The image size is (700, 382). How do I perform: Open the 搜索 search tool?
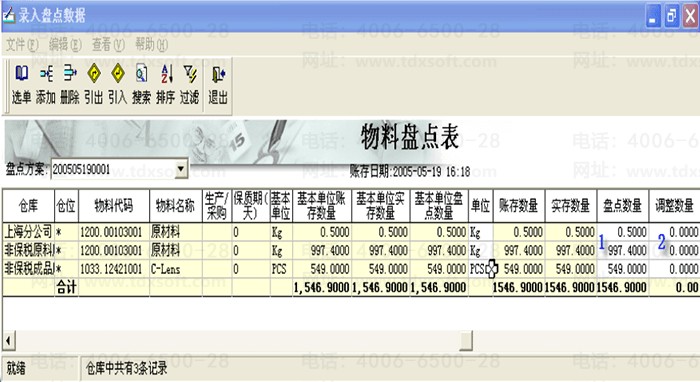(142, 74)
